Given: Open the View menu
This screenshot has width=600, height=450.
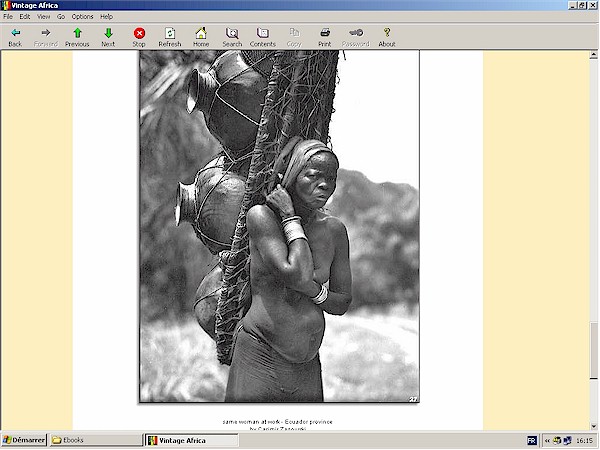Looking at the screenshot, I should (x=44, y=16).
